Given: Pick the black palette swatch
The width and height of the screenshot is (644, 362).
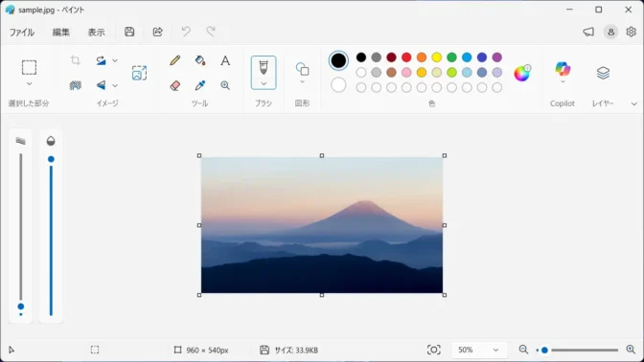Looking at the screenshot, I should (361, 57).
